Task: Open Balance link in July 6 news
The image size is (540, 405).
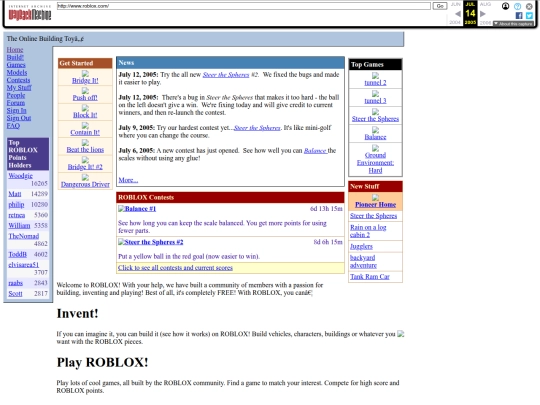Action: coord(315,150)
